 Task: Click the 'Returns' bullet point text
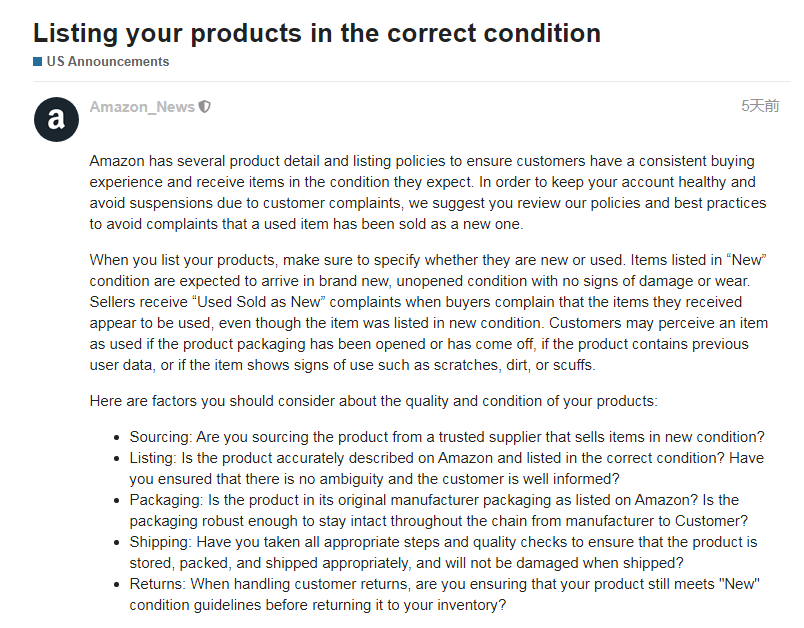click(x=445, y=594)
